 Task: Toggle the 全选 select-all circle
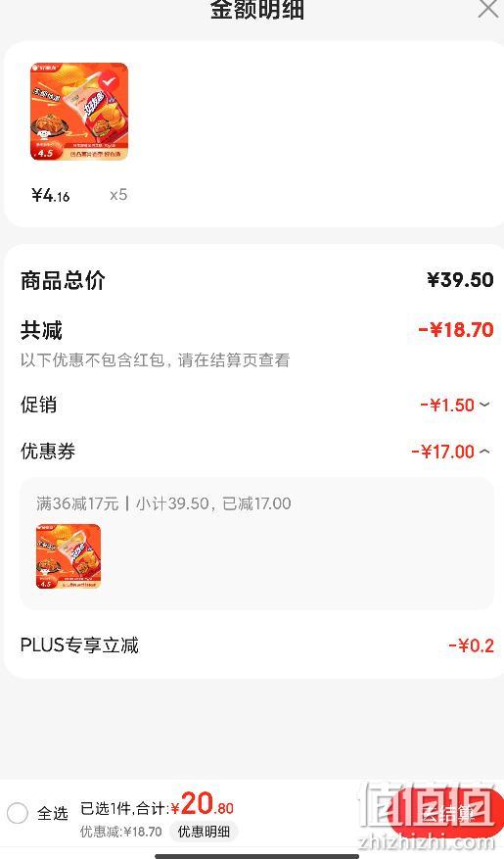[18, 812]
